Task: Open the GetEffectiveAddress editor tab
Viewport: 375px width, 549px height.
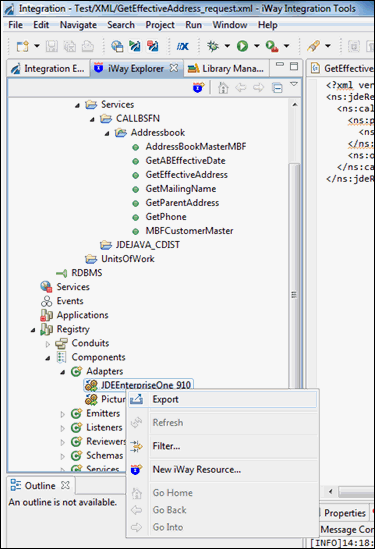Action: click(x=342, y=69)
